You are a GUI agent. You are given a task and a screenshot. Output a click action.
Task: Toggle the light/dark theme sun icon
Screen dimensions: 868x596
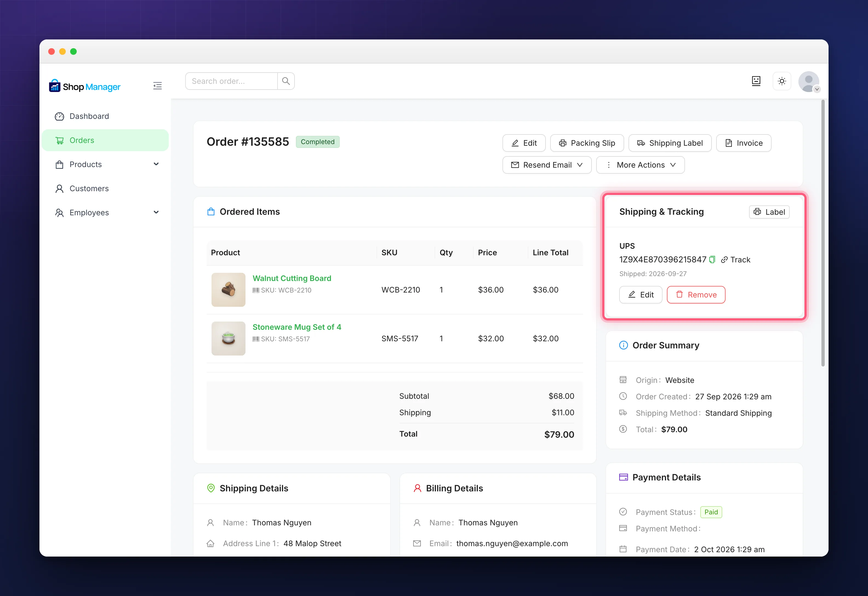coord(782,81)
